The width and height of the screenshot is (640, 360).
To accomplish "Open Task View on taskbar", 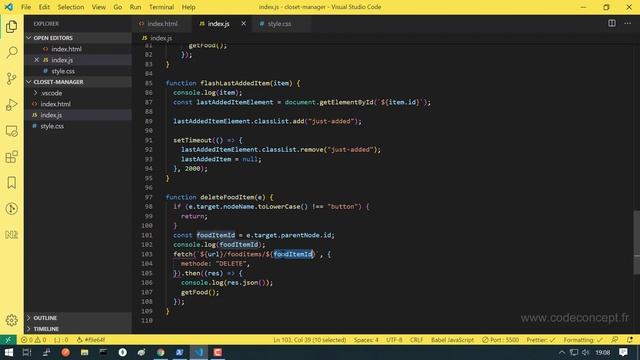I will [x=27, y=352].
